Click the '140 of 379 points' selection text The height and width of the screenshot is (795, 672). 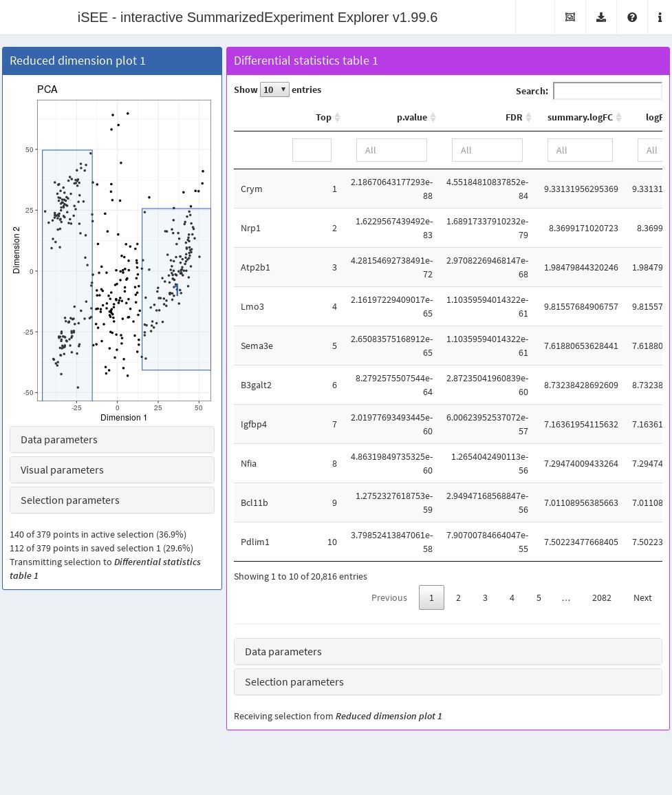[x=98, y=534]
